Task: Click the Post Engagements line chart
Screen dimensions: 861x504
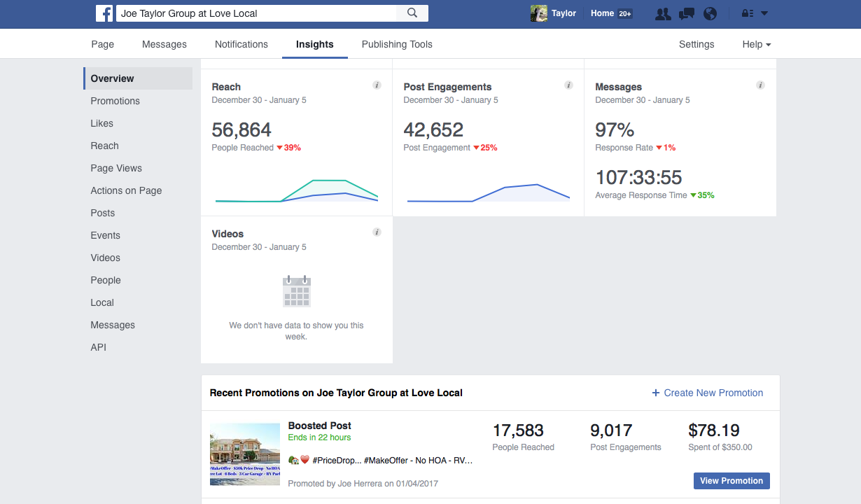Action: click(x=489, y=192)
